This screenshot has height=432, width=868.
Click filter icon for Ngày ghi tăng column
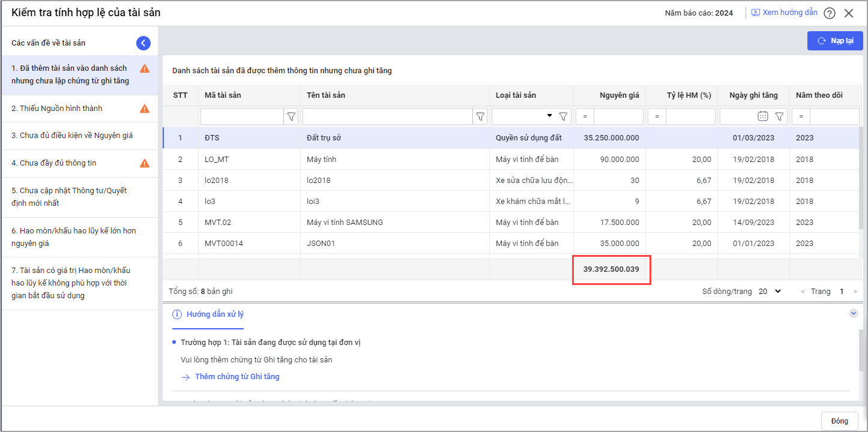point(779,116)
